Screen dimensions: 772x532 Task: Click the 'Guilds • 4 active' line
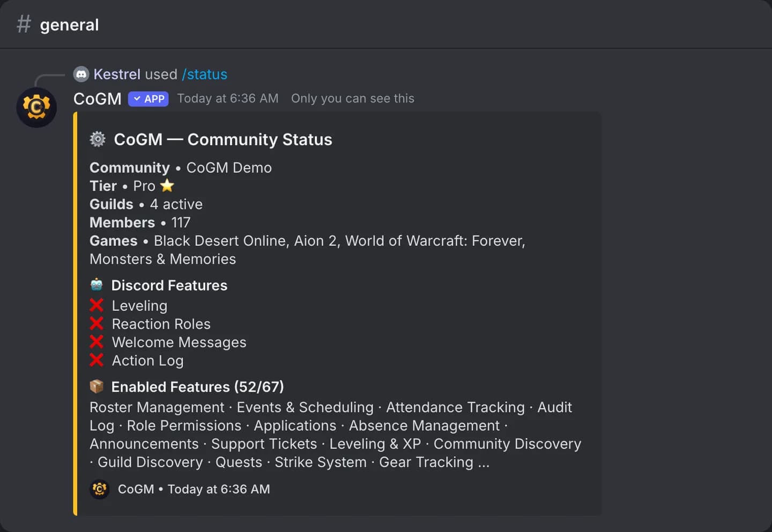146,204
